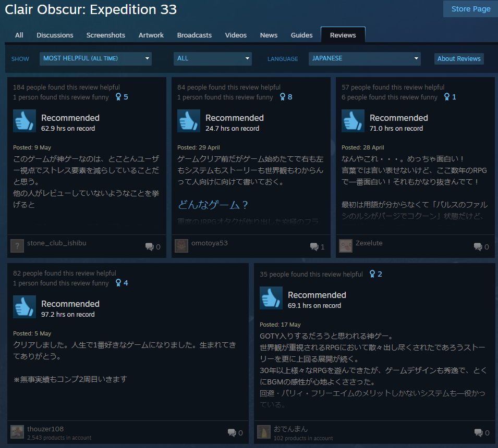Image resolution: width=498 pixels, height=448 pixels.
Task: Open the Most Helpful (All Time) dropdown
Action: click(95, 59)
